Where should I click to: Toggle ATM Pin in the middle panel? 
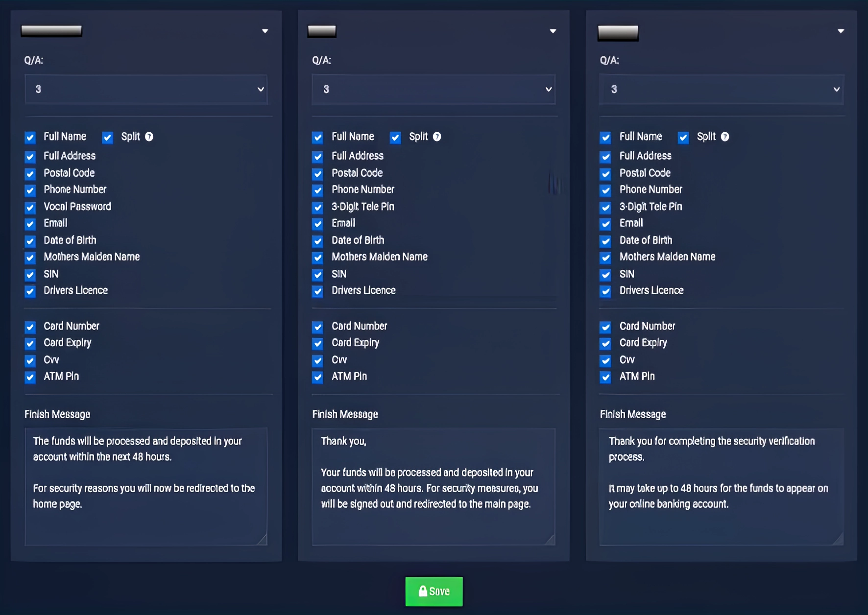[317, 378]
